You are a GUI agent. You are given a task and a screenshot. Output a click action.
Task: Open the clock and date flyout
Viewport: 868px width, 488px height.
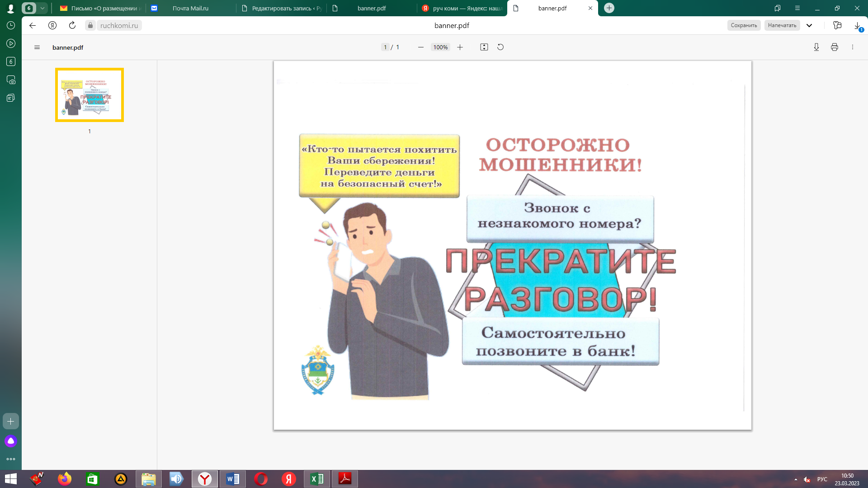point(847,479)
